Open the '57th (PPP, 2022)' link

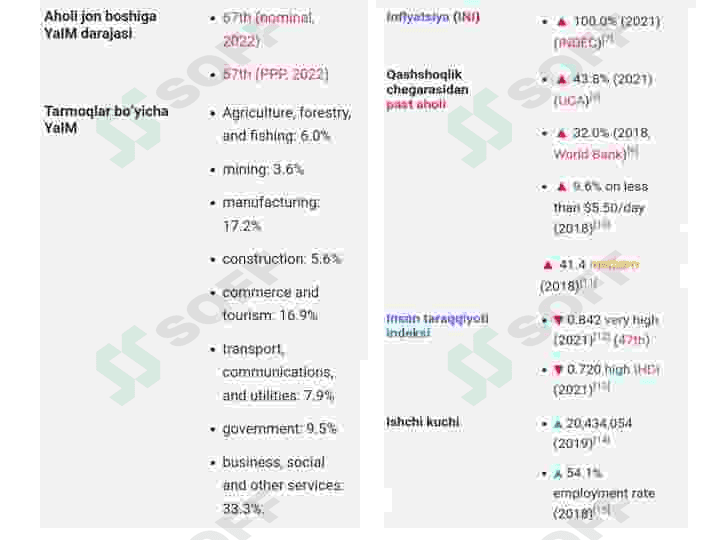[x=276, y=74]
